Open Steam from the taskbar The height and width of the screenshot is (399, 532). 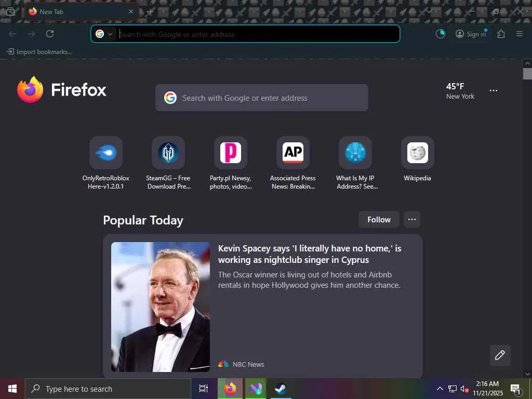tap(281, 389)
